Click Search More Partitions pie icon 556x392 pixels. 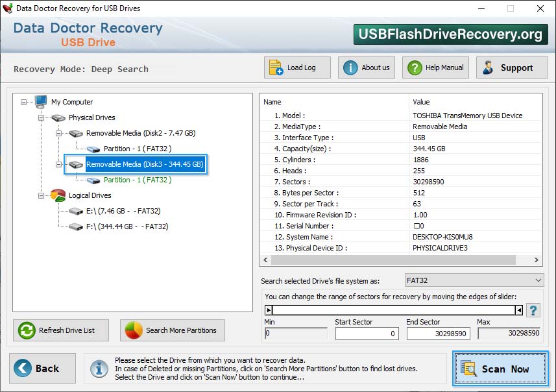(134, 330)
